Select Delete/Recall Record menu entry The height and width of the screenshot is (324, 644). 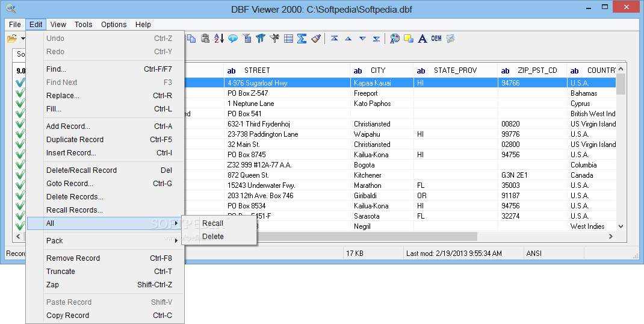[105, 170]
